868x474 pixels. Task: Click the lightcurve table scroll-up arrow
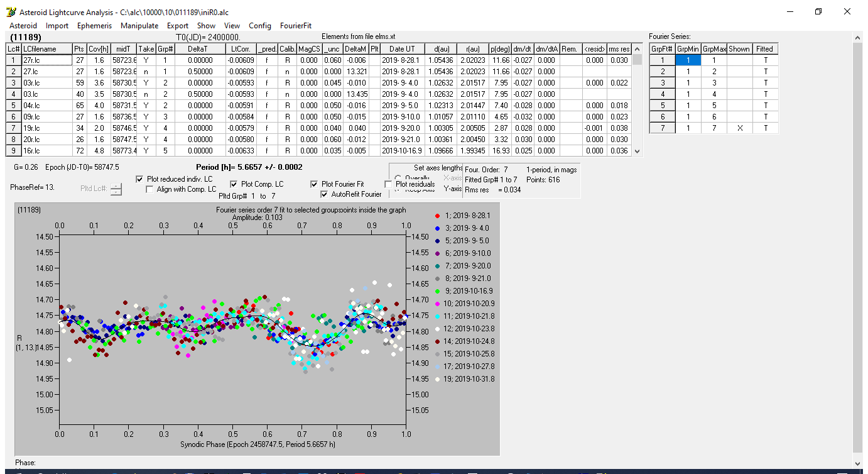(637, 48)
